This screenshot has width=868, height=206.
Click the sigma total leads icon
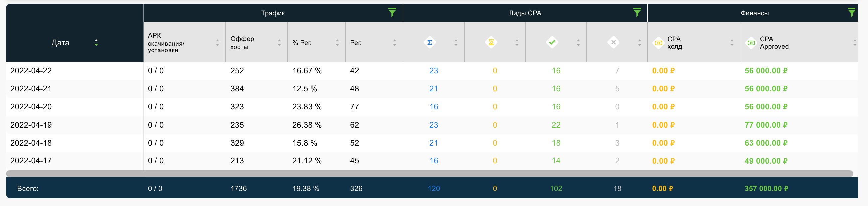click(x=430, y=43)
